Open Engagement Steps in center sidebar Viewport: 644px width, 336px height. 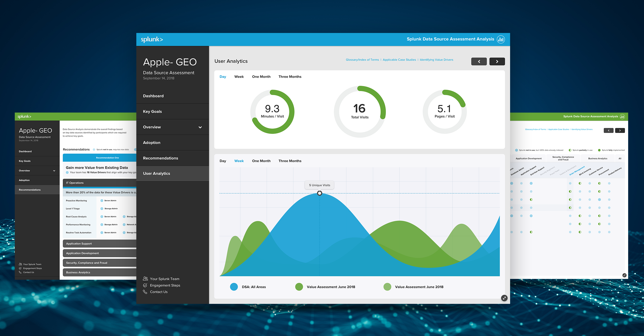pos(162,285)
